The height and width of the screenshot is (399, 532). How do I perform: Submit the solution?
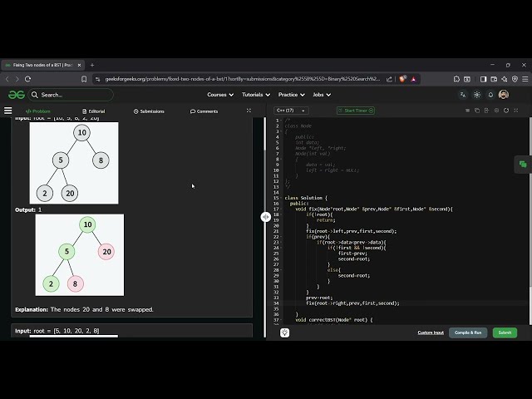click(x=505, y=332)
